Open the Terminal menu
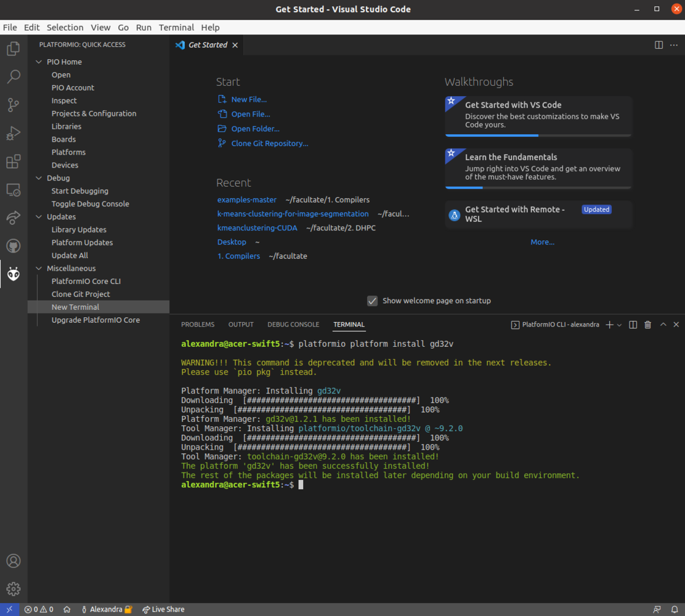Image resolution: width=685 pixels, height=616 pixels. (176, 27)
